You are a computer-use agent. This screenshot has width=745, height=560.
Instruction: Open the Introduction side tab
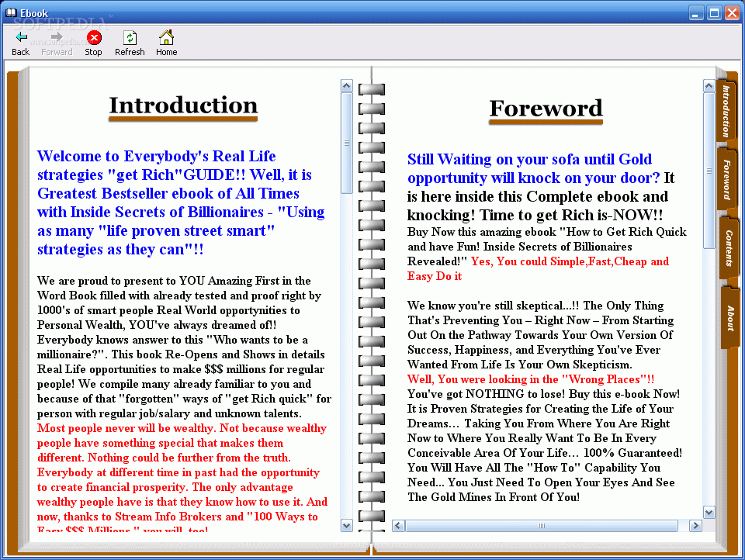point(726,111)
